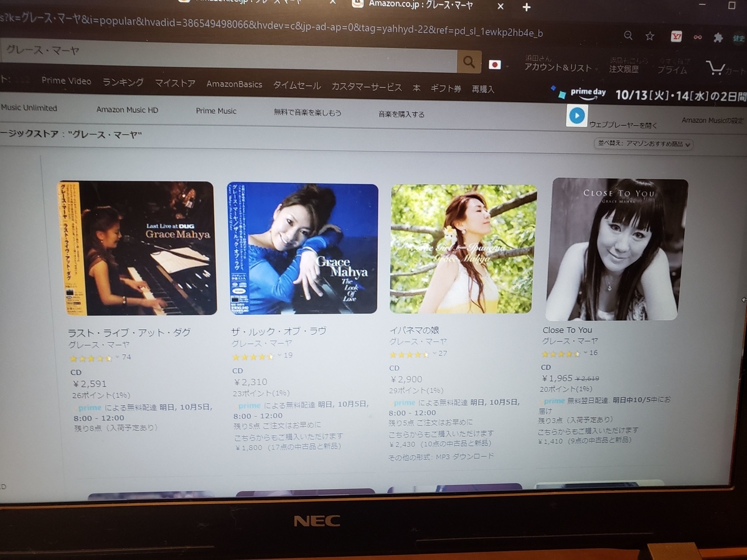
Task: Click star rating of イパネマの娘
Action: click(409, 355)
